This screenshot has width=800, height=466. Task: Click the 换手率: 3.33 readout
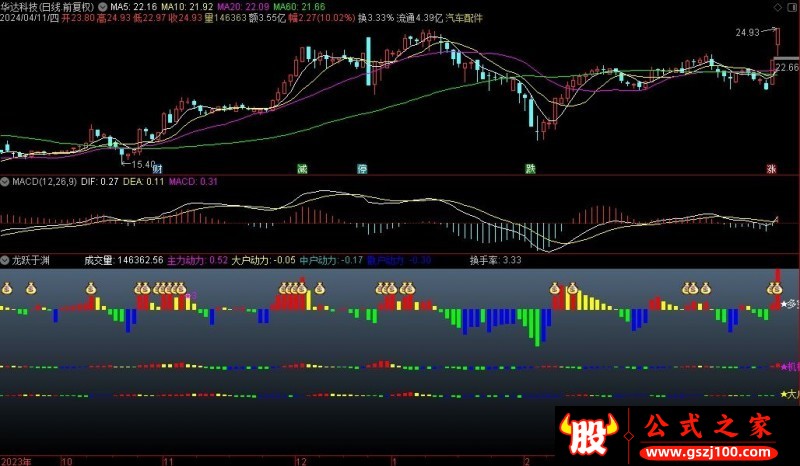click(496, 260)
